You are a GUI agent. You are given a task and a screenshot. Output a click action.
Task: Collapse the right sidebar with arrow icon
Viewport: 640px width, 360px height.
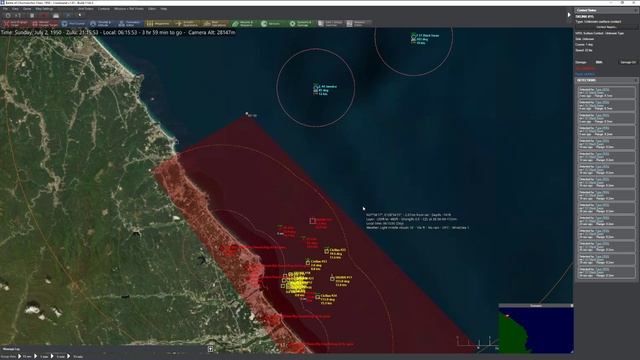[569, 15]
